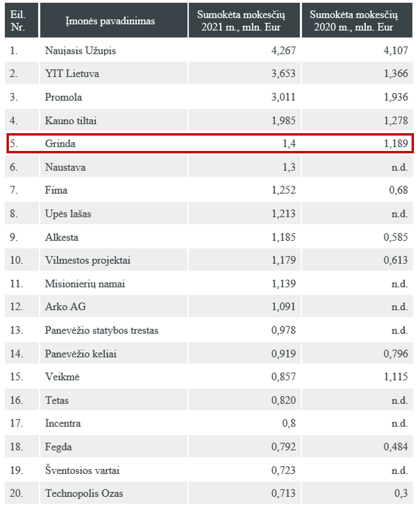Screen dimensions: 420x510
Task: Select the Incentra company name
Action: tap(63, 424)
